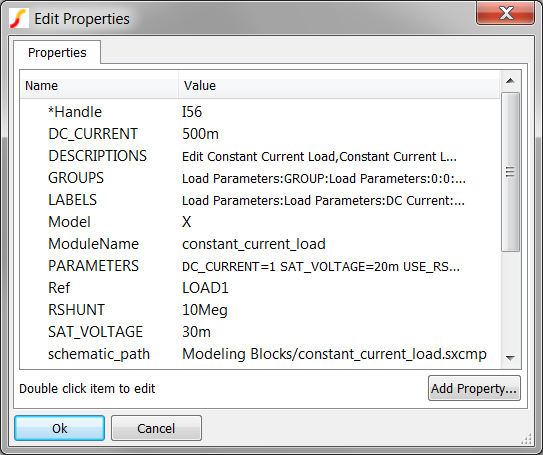Click the vertical scrollbar thumb
Viewport: 543px width, 455px height.
(x=510, y=172)
